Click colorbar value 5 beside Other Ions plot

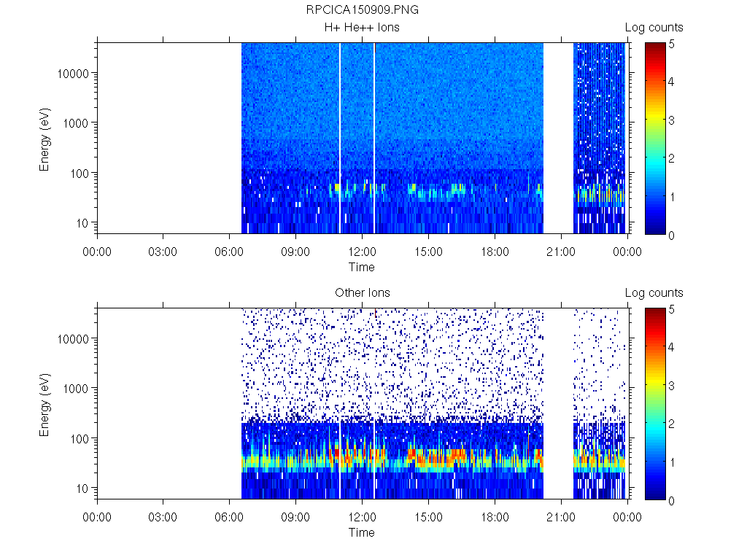click(x=671, y=309)
